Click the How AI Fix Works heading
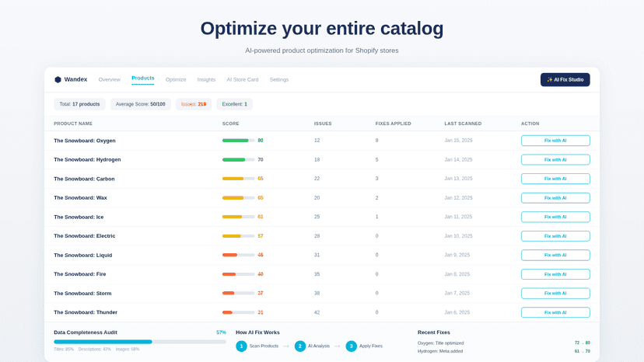Viewport: 644px width, 362px height. [257, 332]
